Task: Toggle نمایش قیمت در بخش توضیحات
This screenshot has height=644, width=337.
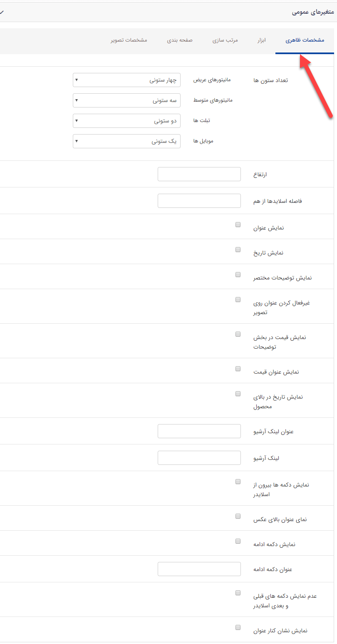Action: pyautogui.click(x=238, y=334)
